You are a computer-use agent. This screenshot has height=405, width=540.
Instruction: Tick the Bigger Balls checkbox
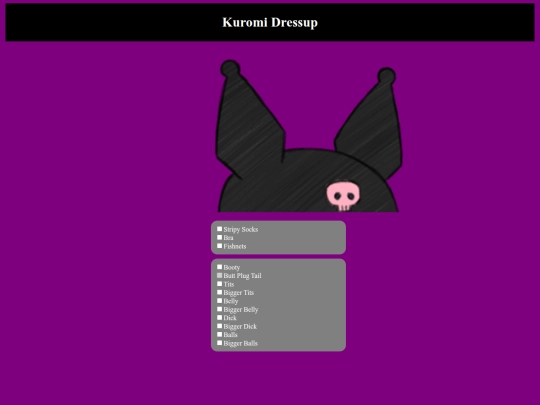(x=219, y=343)
